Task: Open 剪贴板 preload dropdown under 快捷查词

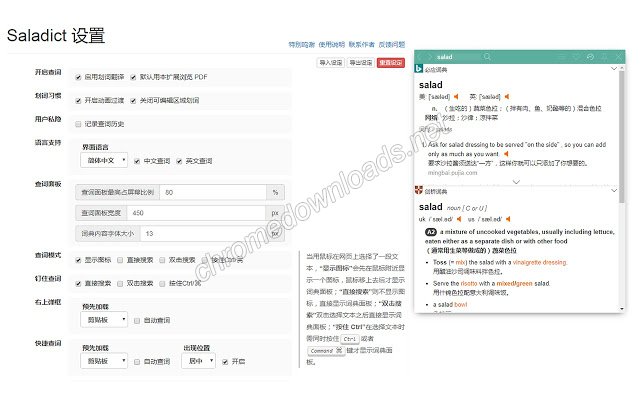Action: [x=104, y=361]
